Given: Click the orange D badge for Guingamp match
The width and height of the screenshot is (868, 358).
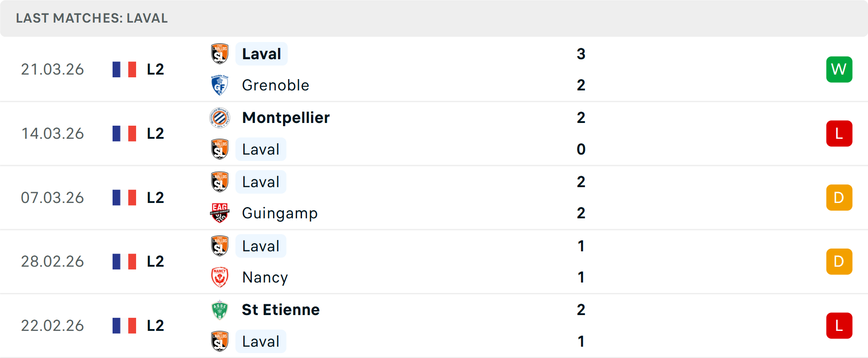Looking at the screenshot, I should [839, 198].
